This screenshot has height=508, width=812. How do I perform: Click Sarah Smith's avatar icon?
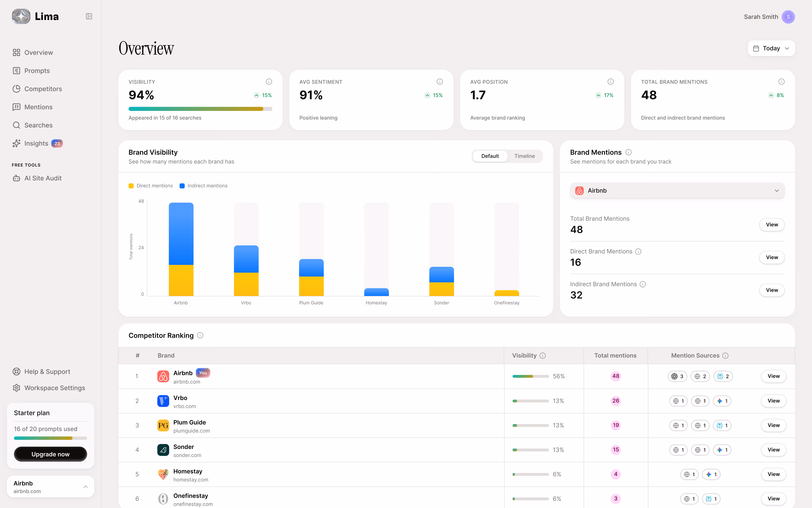tap(788, 17)
